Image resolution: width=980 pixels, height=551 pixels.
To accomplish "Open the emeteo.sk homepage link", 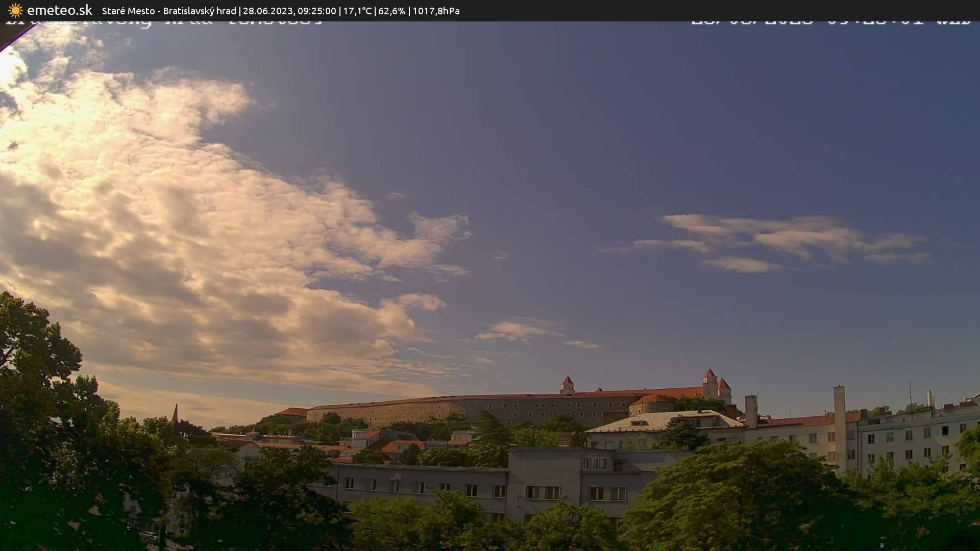I will click(x=58, y=10).
